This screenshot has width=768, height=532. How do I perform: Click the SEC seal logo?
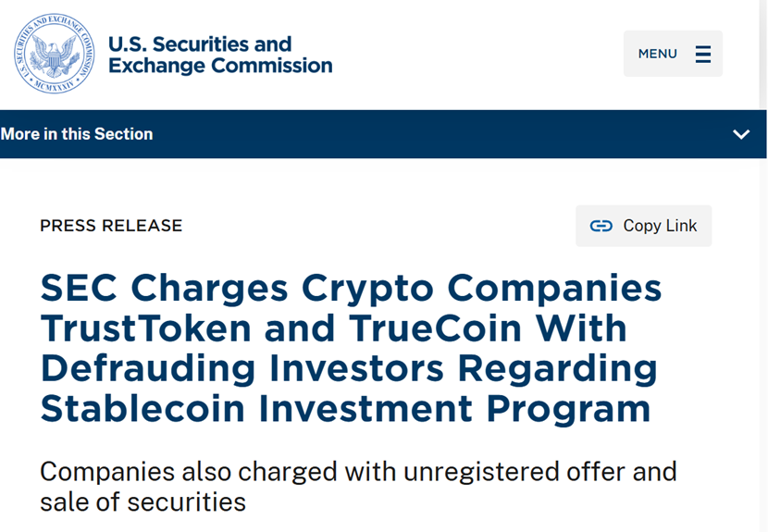point(55,54)
